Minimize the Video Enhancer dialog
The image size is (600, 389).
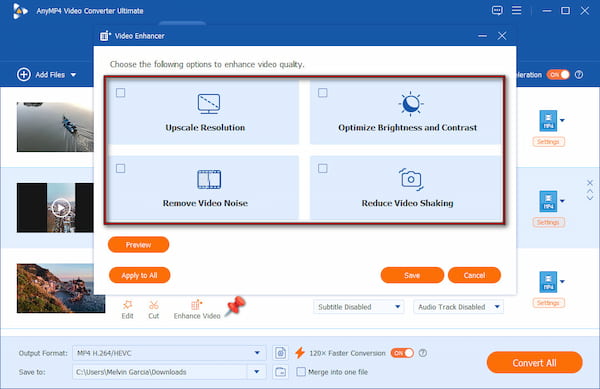pos(483,36)
